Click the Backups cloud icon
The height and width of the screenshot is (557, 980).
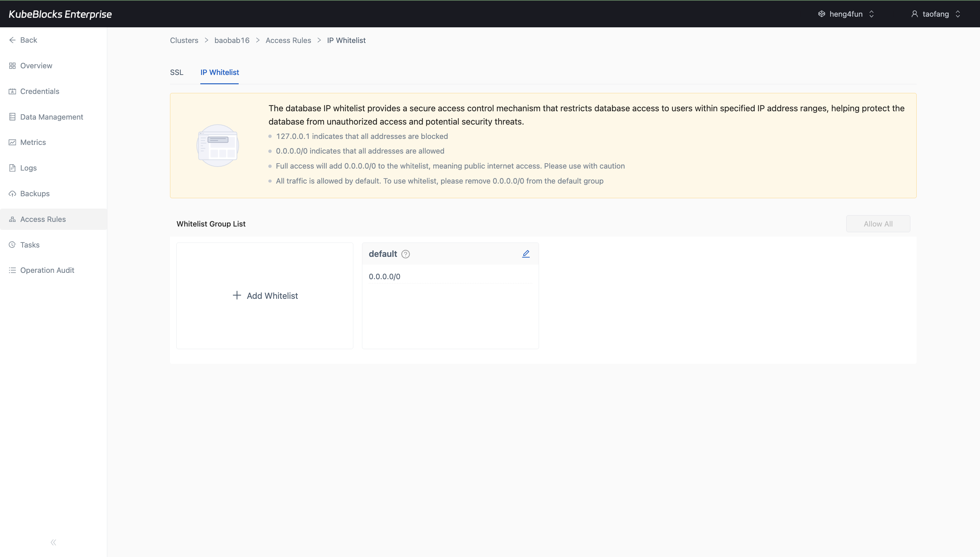click(x=12, y=194)
